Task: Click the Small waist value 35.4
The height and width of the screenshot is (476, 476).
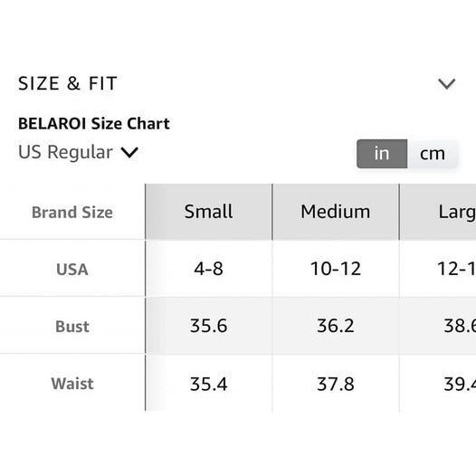Action: [x=209, y=384]
